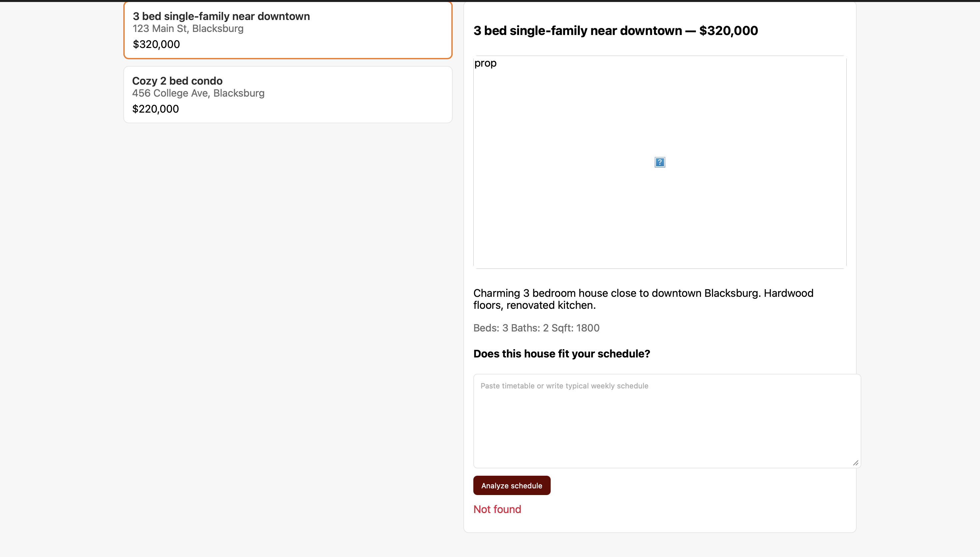Click the $220,000 condo price
The width and height of the screenshot is (980, 557).
(155, 109)
